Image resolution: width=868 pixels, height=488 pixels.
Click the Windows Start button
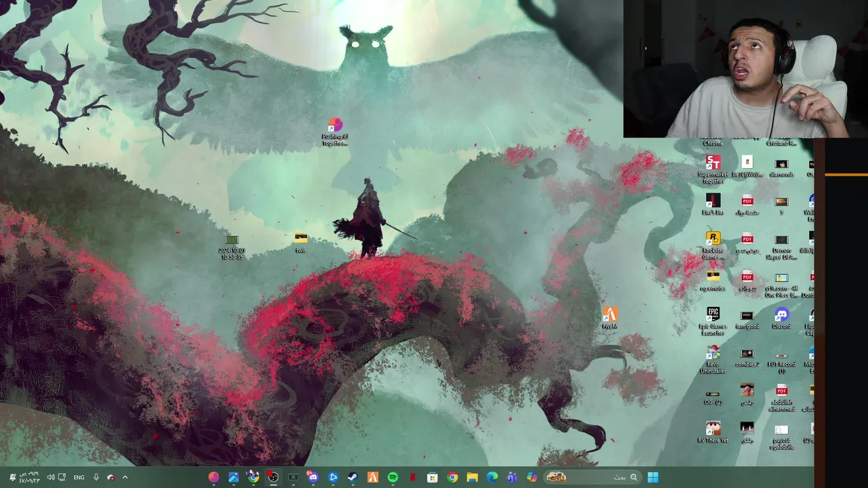(652, 477)
